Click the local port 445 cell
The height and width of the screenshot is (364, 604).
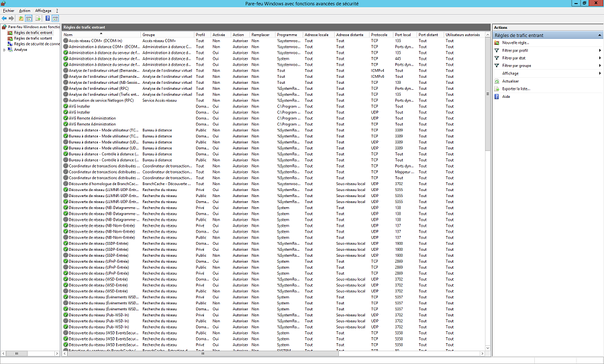[x=398, y=58]
